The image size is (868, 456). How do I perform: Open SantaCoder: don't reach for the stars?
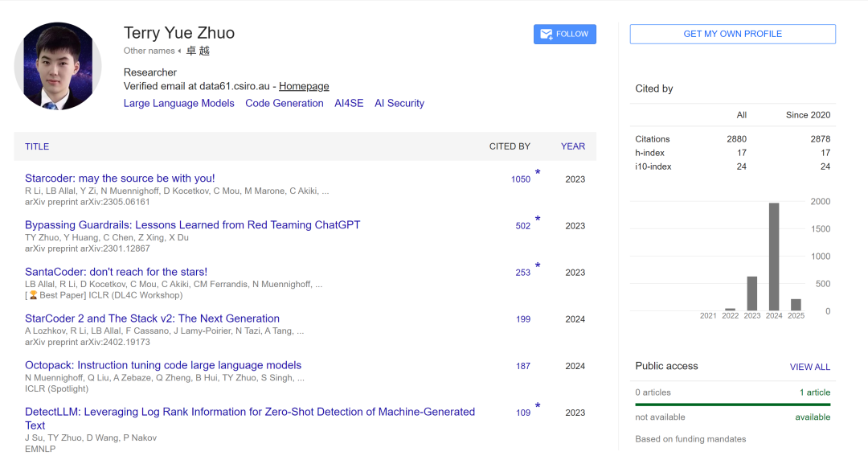[117, 272]
